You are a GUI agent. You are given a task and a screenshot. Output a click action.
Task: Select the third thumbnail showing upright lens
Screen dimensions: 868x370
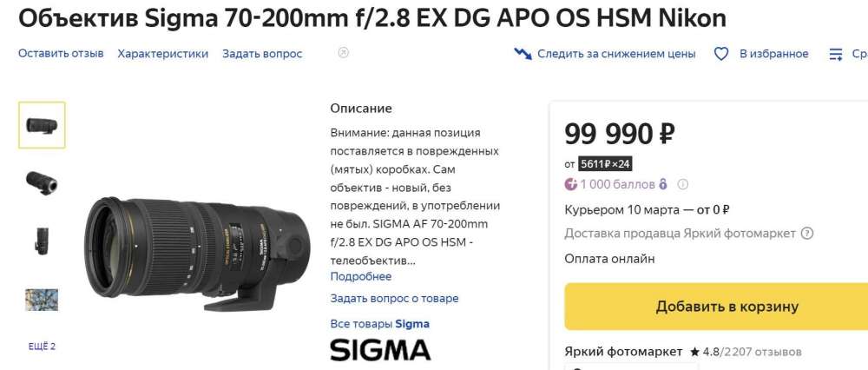click(42, 239)
